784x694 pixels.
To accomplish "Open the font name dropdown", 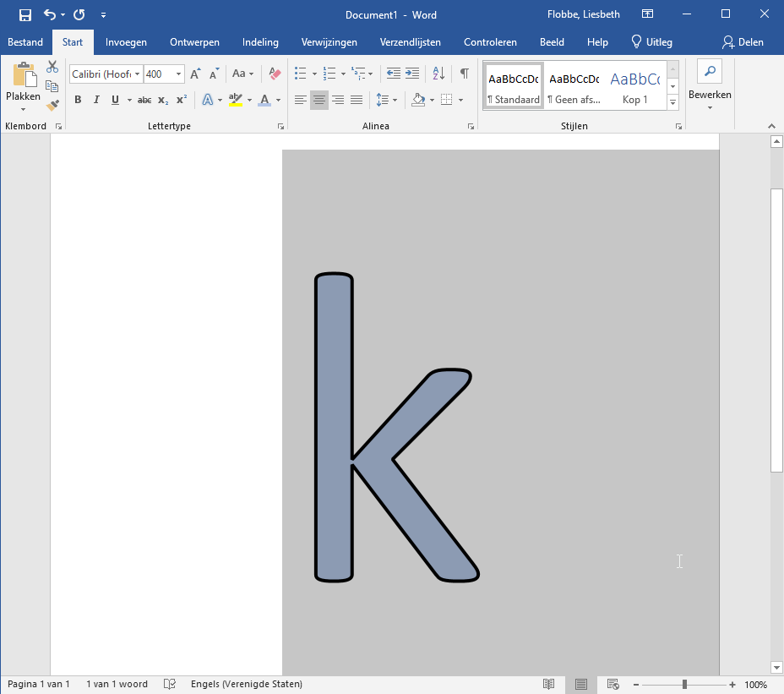I will [x=138, y=74].
